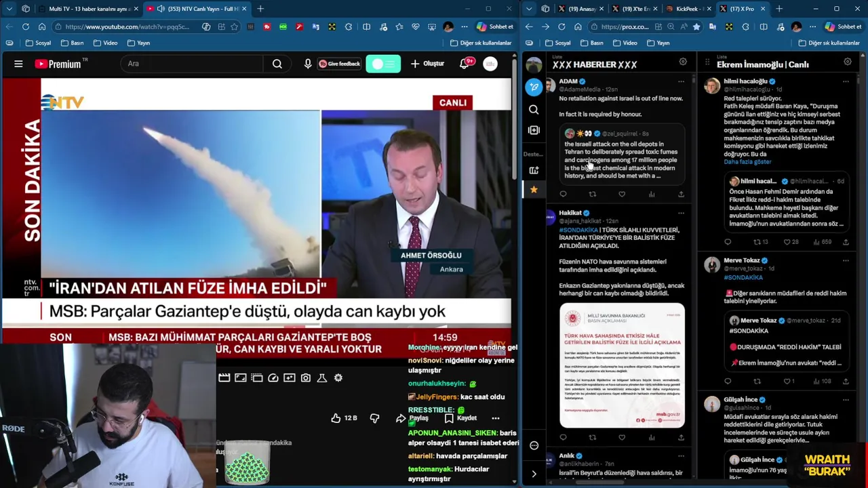Viewport: 868px width, 488px height.
Task: Open Sosyal bookmarks folder in left browser
Action: point(38,43)
